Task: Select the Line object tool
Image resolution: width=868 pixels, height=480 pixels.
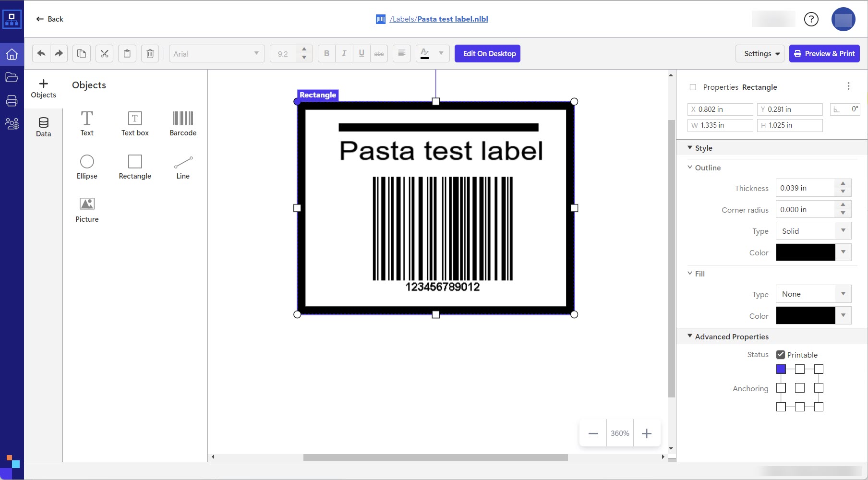Action: [x=183, y=167]
